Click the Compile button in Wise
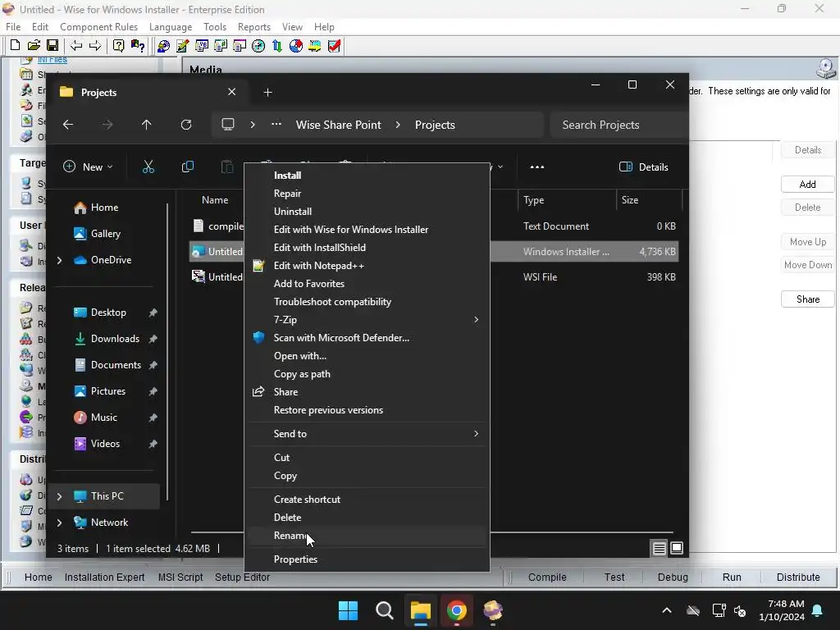 tap(547, 577)
